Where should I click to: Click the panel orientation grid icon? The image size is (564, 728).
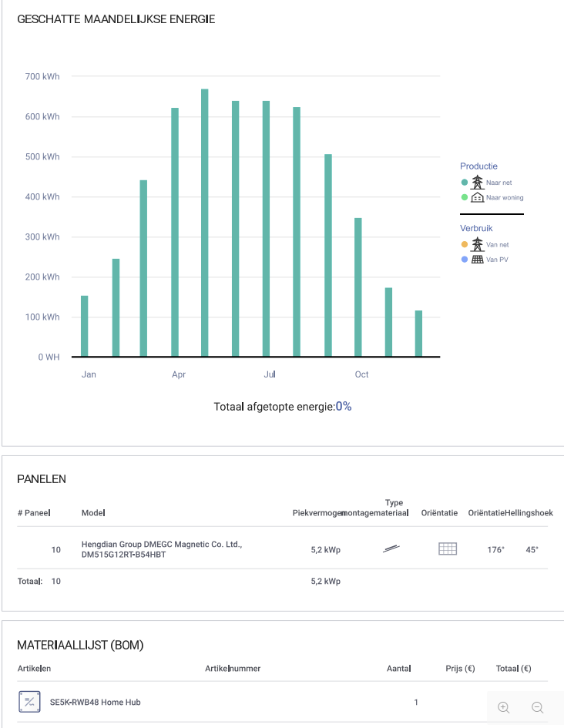coord(448,549)
